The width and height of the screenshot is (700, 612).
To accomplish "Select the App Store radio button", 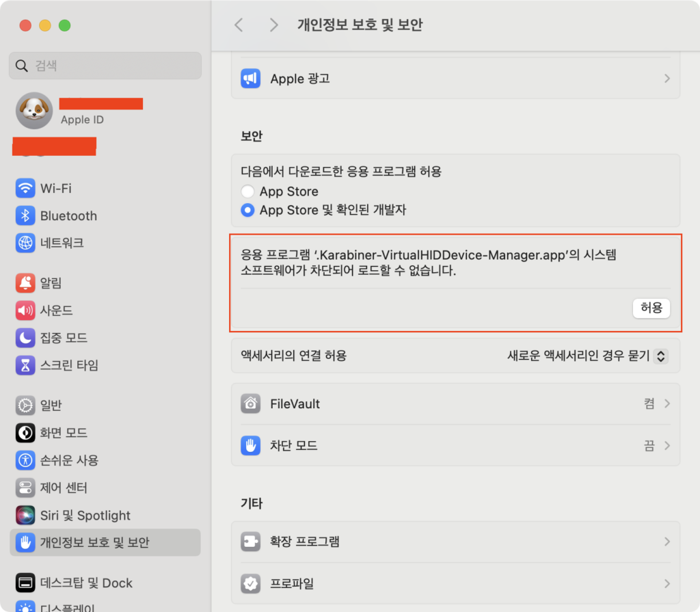I will click(247, 191).
